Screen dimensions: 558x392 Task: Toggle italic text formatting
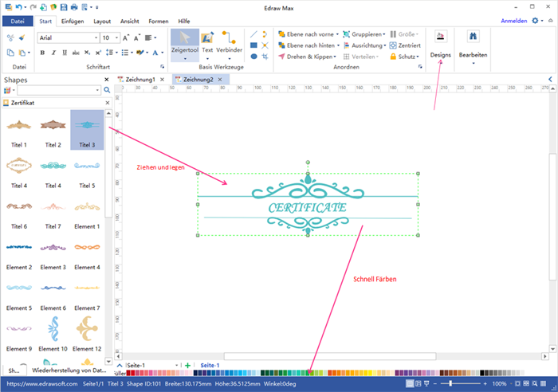point(53,53)
